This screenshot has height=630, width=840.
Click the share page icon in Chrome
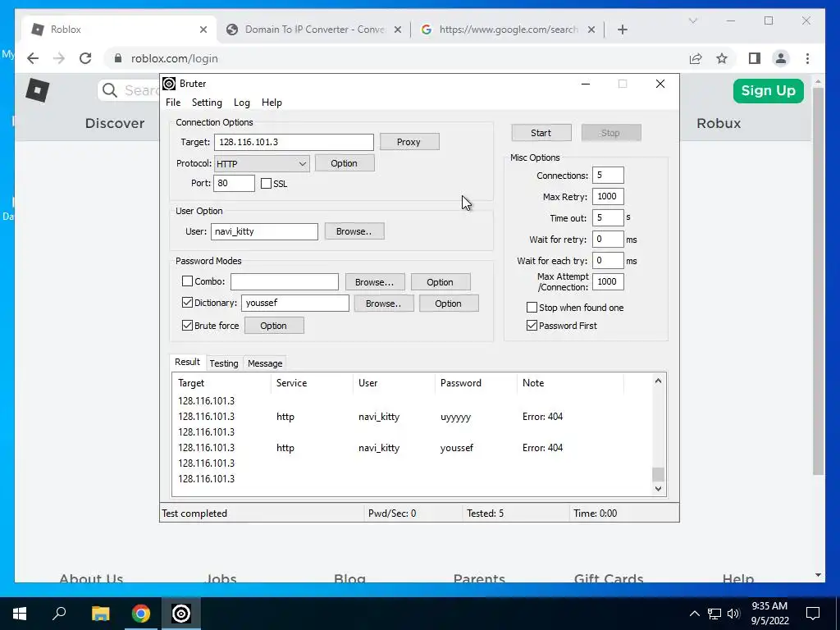tap(696, 58)
